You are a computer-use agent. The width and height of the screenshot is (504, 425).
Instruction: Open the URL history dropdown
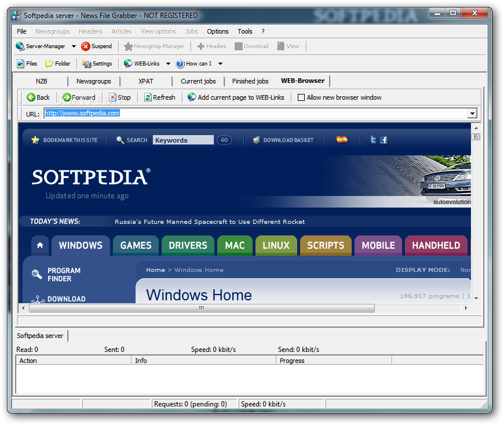tap(472, 113)
